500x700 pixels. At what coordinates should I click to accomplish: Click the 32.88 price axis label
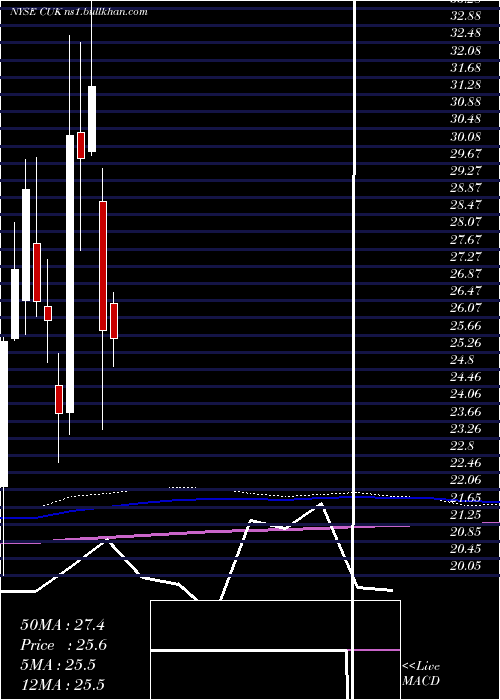tap(465, 16)
